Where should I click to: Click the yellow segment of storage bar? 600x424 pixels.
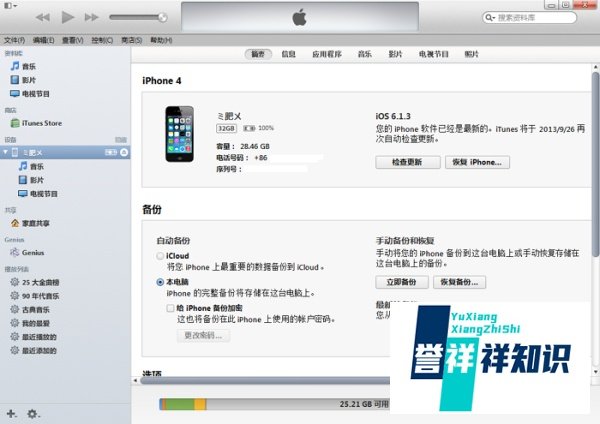coord(200,404)
